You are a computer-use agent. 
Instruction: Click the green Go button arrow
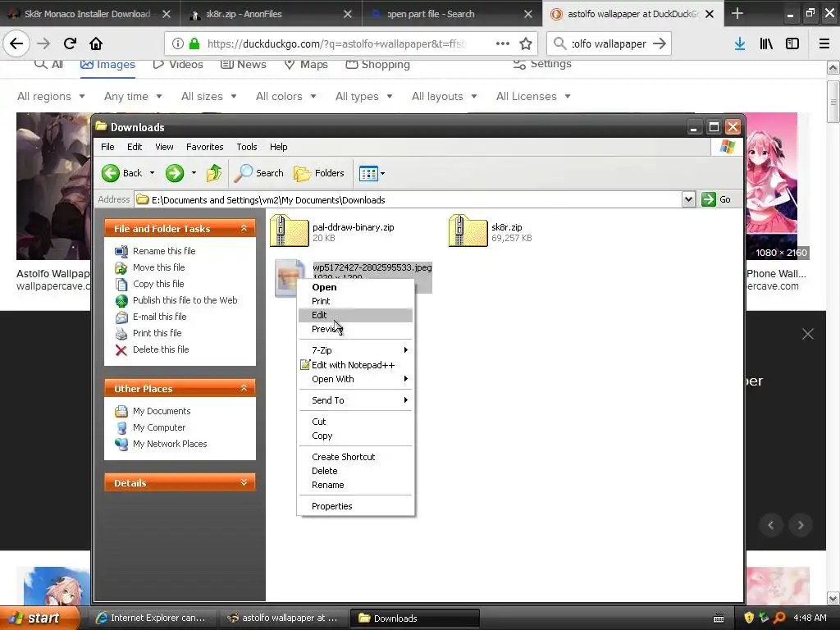click(x=709, y=199)
